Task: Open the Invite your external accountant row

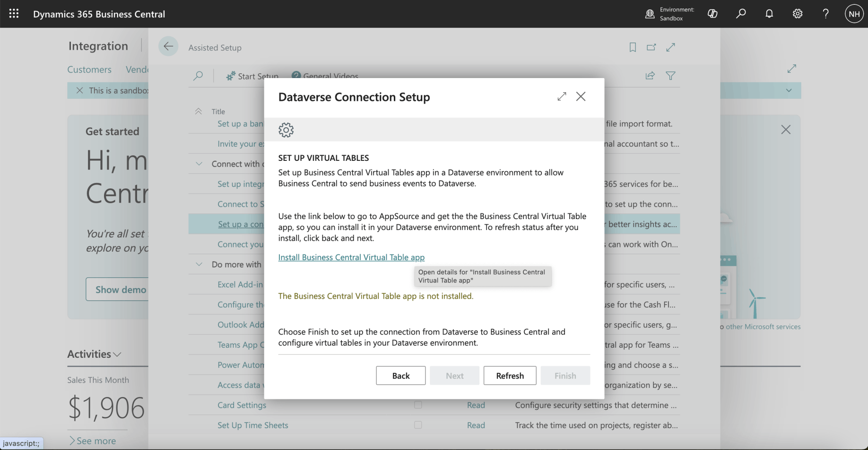Action: pos(241,144)
